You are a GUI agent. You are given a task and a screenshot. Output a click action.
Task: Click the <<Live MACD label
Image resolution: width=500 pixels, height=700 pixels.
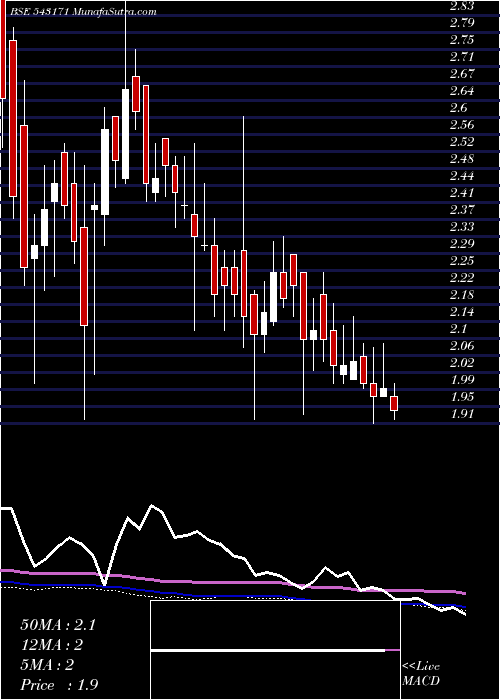(x=421, y=674)
